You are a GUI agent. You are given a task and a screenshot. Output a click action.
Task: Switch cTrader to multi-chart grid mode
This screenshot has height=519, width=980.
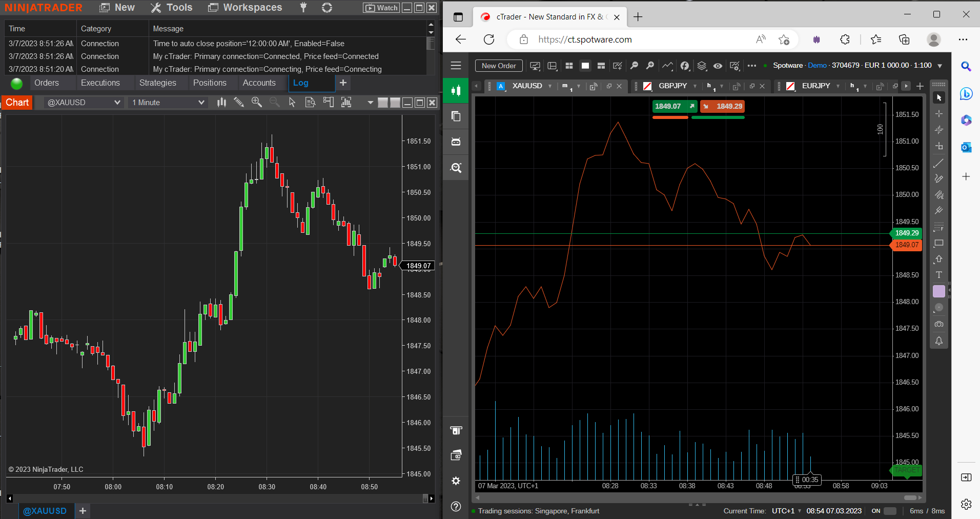pyautogui.click(x=569, y=66)
